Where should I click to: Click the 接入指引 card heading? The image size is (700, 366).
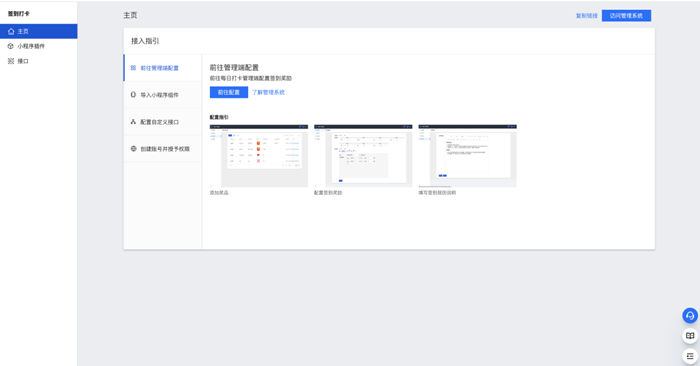[145, 41]
